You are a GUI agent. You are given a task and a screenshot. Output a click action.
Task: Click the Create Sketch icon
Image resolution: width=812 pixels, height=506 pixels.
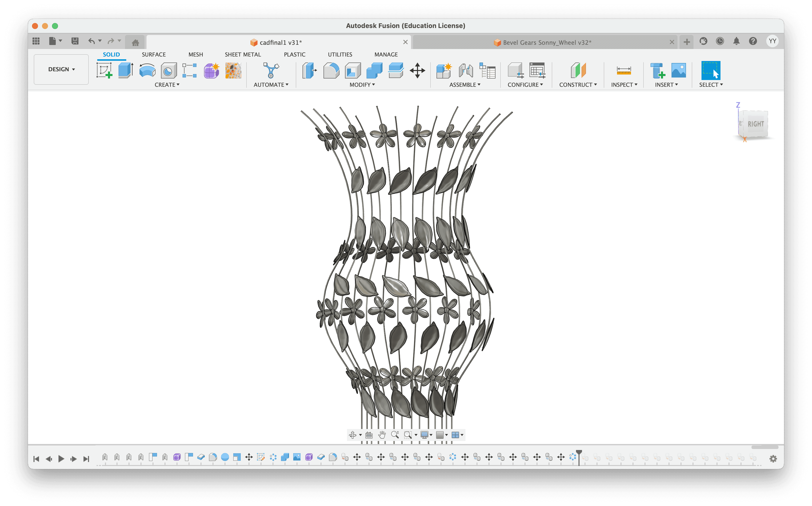(104, 70)
